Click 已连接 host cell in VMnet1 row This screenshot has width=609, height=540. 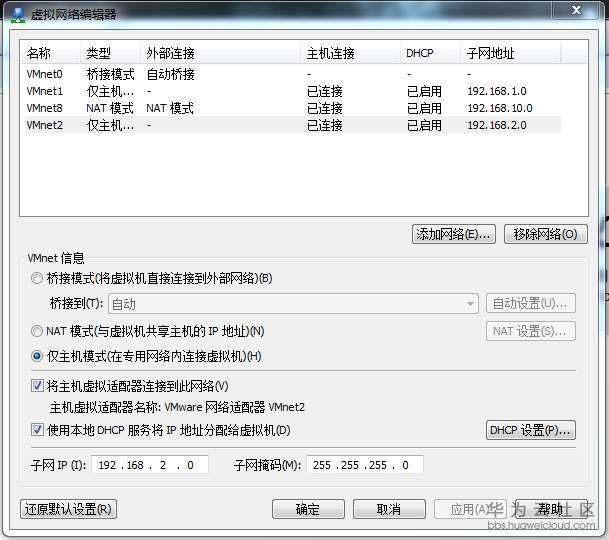[325, 91]
